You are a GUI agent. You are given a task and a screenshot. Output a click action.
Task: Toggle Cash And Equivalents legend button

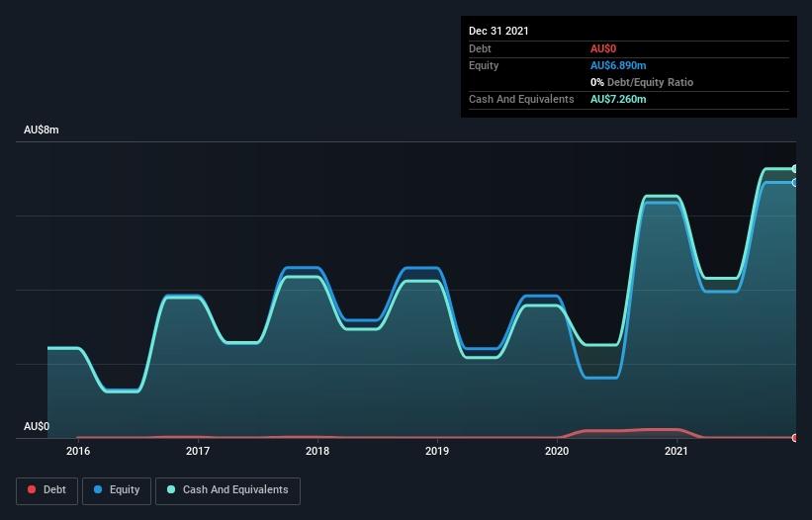(x=227, y=490)
